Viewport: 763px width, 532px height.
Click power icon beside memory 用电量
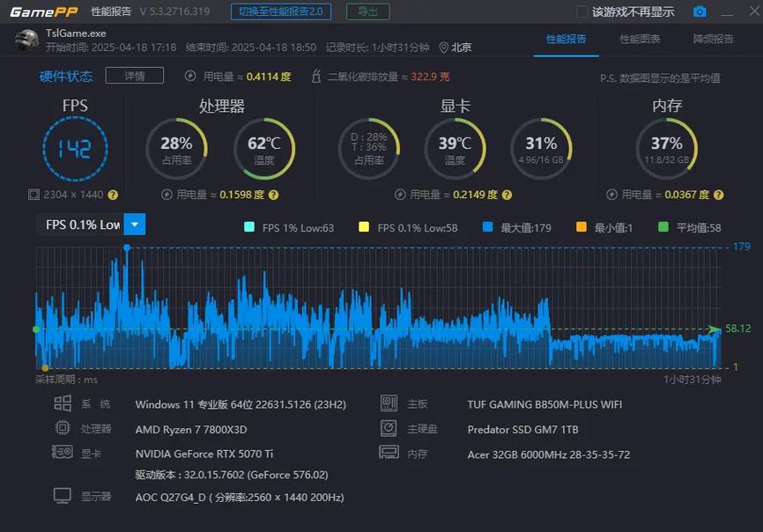611,195
